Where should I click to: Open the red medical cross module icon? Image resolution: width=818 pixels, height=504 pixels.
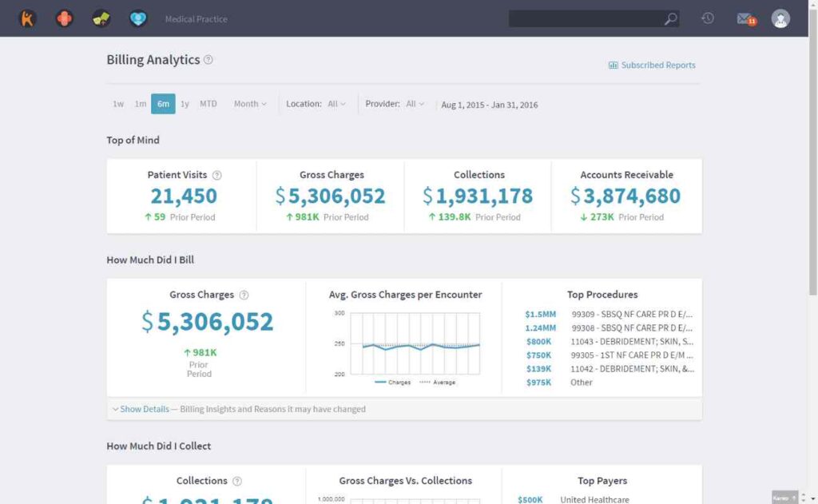click(64, 19)
